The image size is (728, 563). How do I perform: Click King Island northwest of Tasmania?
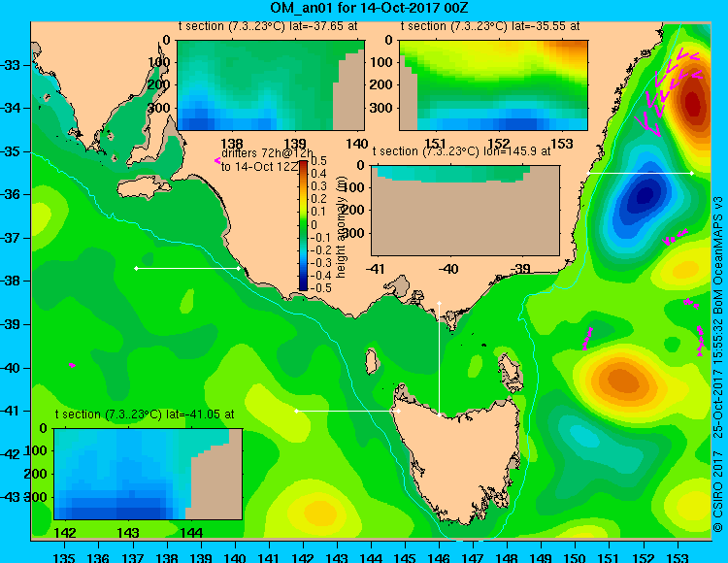tap(371, 361)
